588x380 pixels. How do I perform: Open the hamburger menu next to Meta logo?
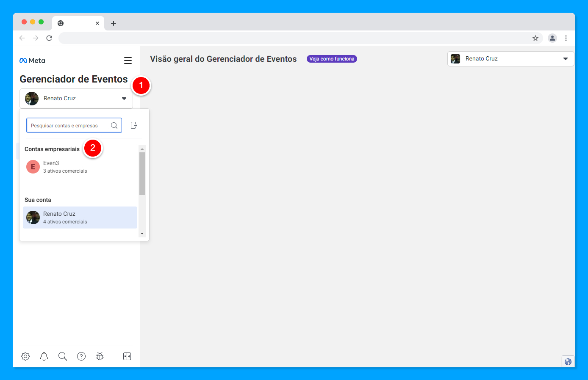coord(128,61)
